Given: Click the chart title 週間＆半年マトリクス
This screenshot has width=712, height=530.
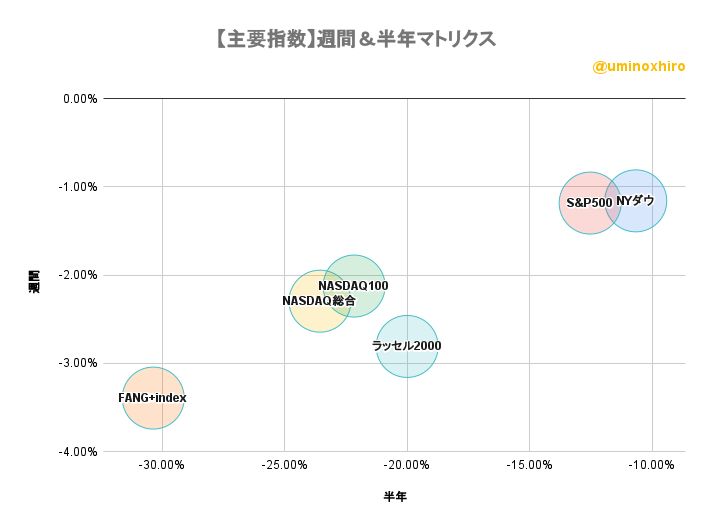Looking at the screenshot, I should 356,39.
